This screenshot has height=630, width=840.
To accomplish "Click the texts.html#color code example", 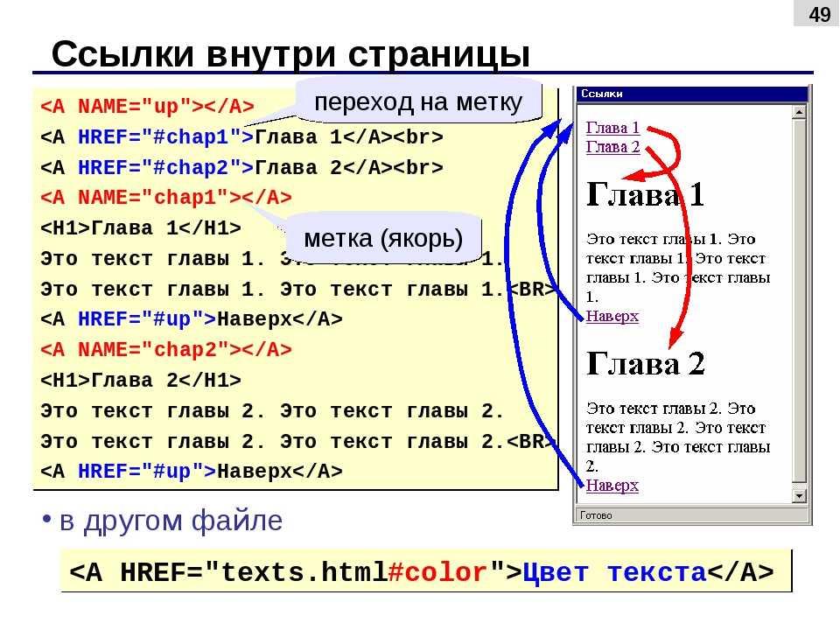I will pyautogui.click(x=422, y=572).
